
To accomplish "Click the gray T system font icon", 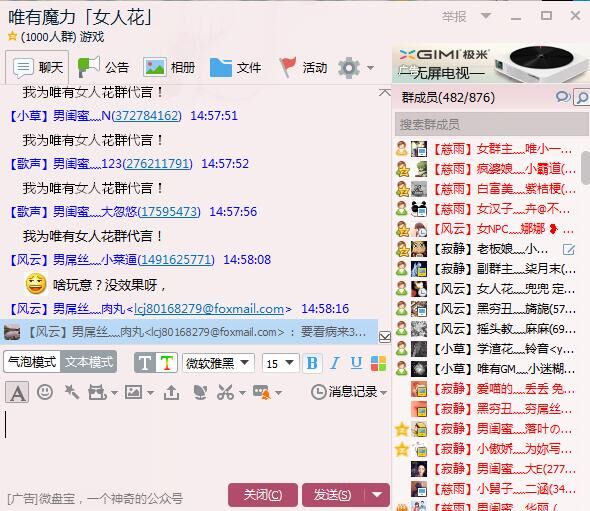I will pyautogui.click(x=144, y=363).
